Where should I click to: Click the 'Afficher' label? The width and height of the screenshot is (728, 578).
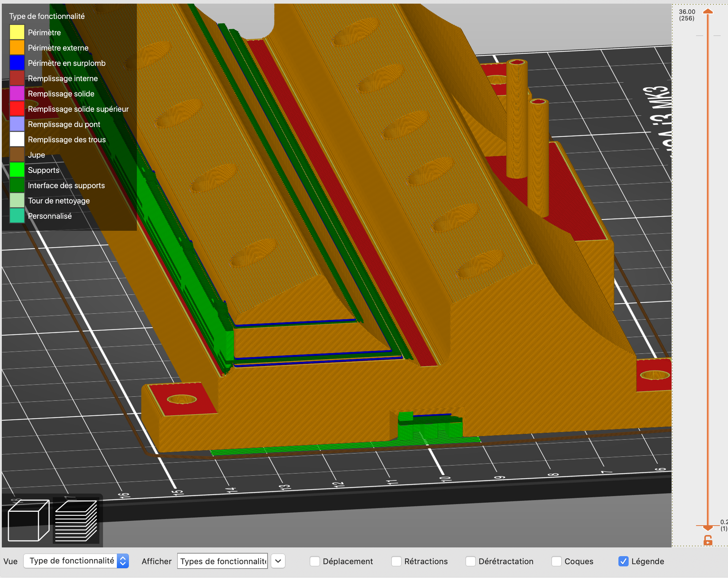[x=157, y=561]
